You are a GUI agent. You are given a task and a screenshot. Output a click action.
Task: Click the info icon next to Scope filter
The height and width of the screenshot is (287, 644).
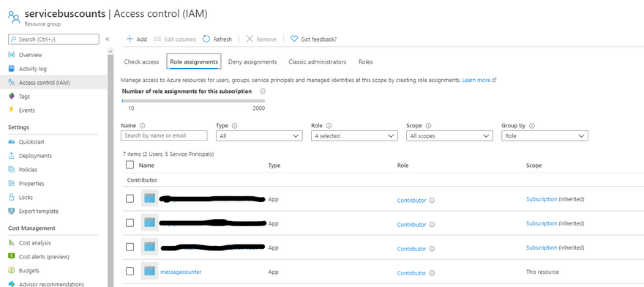(x=428, y=126)
